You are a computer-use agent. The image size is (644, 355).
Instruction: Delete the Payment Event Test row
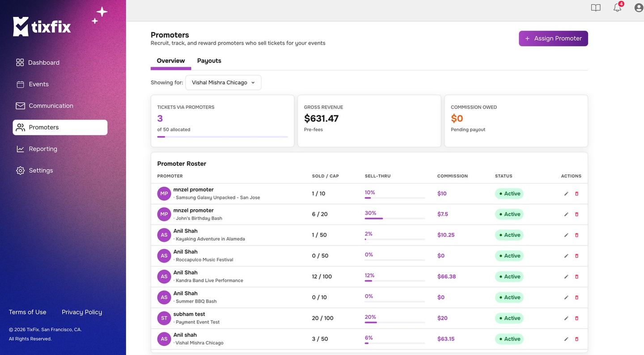(x=576, y=318)
